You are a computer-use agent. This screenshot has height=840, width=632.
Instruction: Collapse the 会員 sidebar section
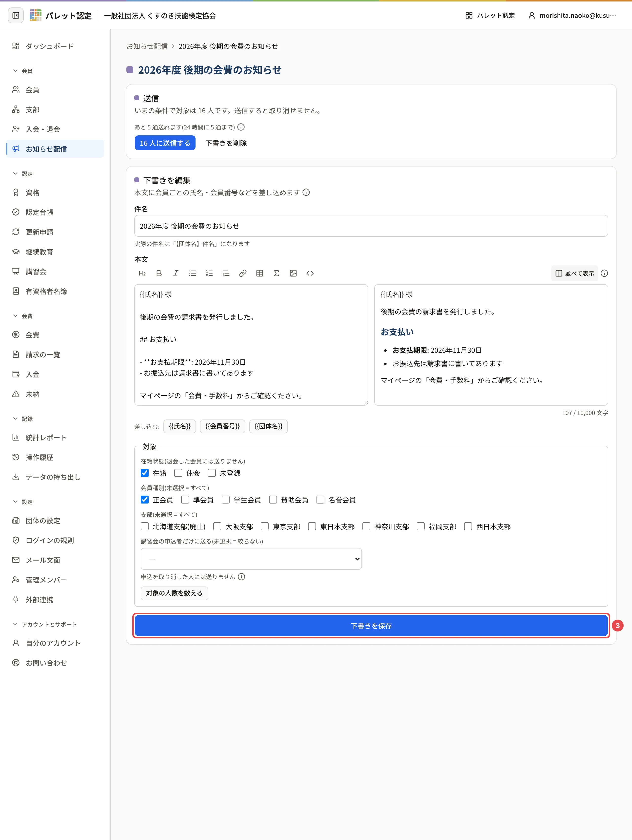point(22,71)
